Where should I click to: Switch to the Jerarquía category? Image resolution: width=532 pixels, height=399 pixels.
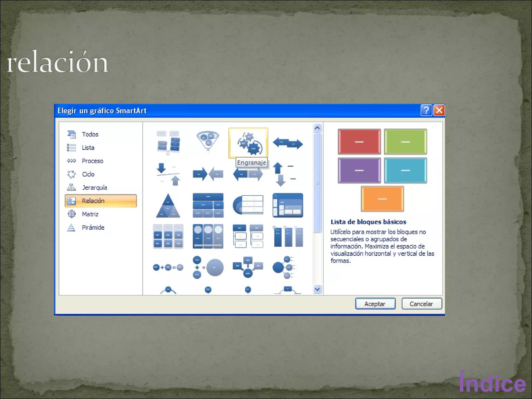[94, 188]
